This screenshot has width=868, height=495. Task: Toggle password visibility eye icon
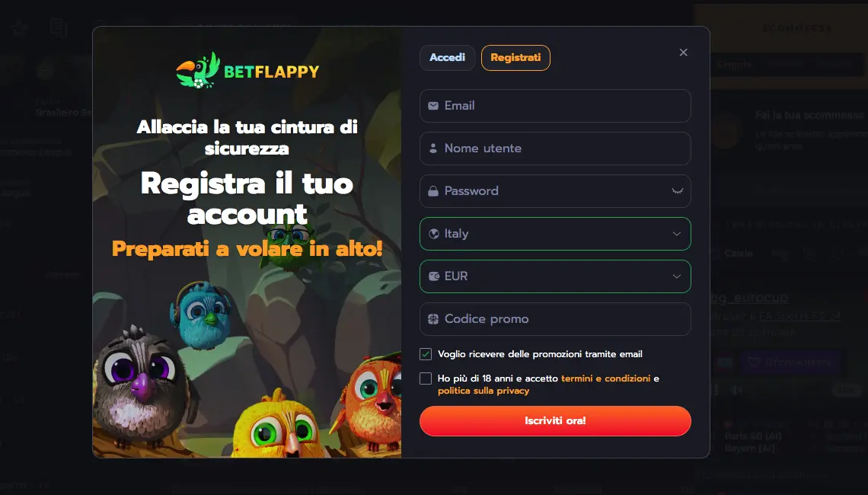point(677,191)
